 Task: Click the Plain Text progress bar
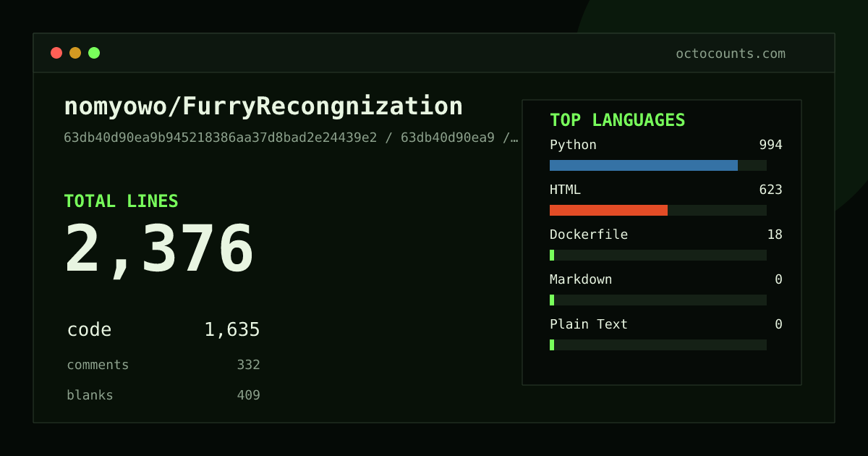click(658, 345)
